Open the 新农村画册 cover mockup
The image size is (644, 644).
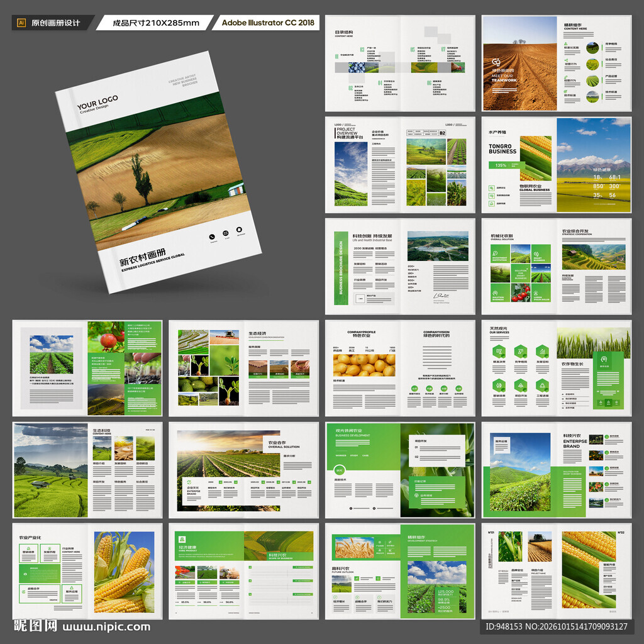pos(158,172)
